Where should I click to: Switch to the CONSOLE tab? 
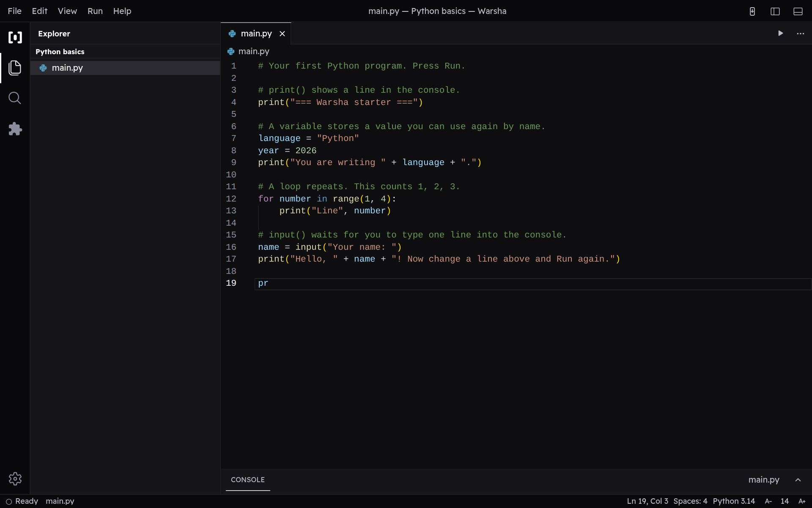click(248, 480)
